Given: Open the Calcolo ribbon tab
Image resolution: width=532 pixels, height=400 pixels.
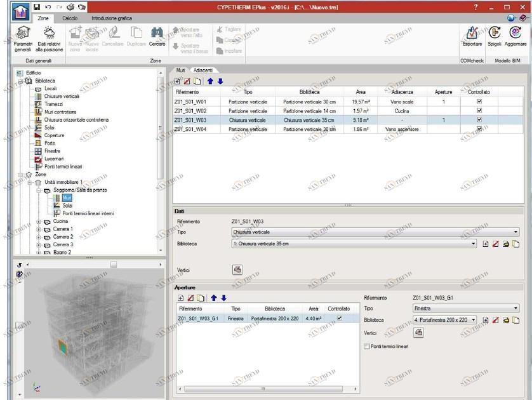Looking at the screenshot, I should pos(69,18).
